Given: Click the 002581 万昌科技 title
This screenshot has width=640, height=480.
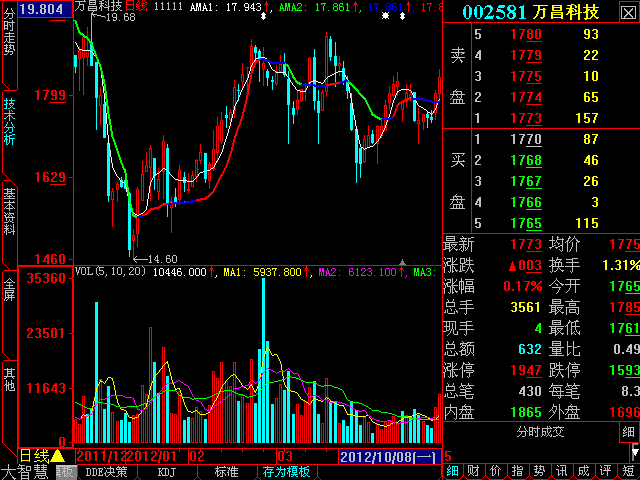Looking at the screenshot, I should tap(531, 12).
